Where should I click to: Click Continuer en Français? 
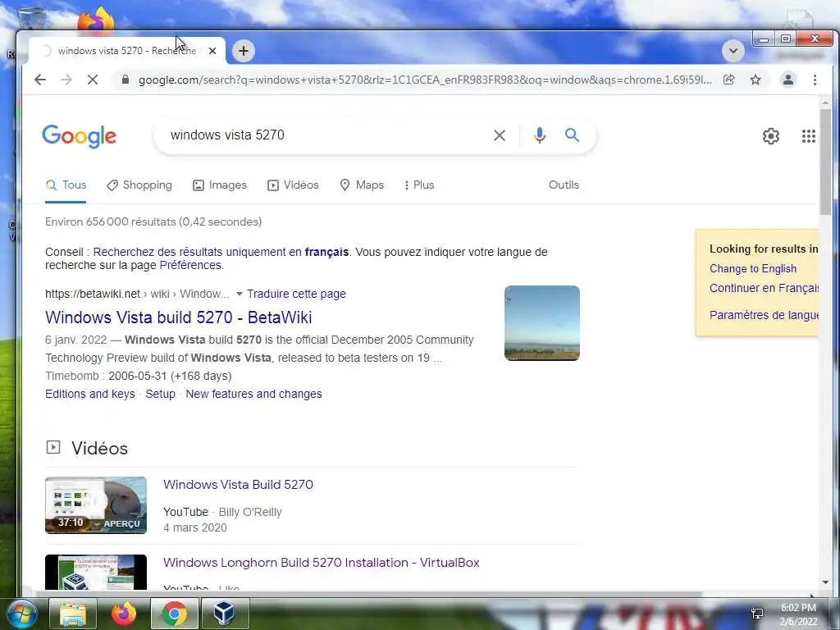pos(764,288)
